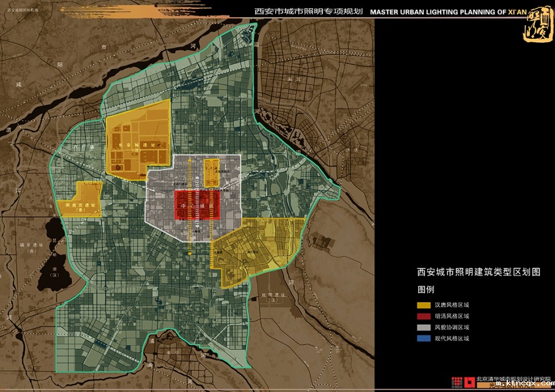Click the m.ktncqx.com watermark link
555x392 pixels.
tap(524, 383)
